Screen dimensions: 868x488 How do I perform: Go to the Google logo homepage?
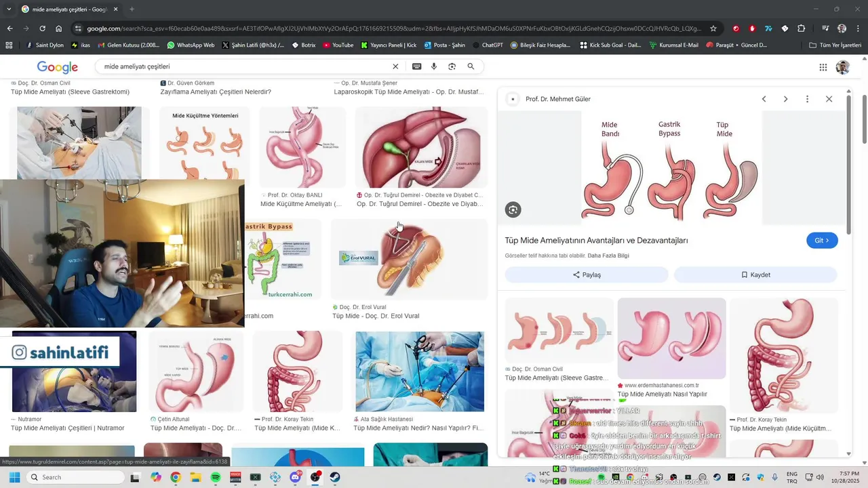point(58,67)
